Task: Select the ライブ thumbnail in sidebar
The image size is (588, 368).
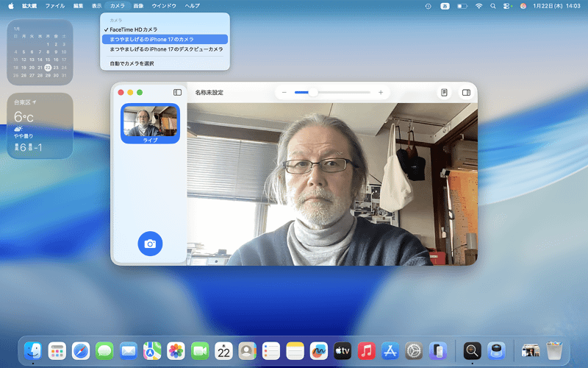Action: (x=150, y=124)
